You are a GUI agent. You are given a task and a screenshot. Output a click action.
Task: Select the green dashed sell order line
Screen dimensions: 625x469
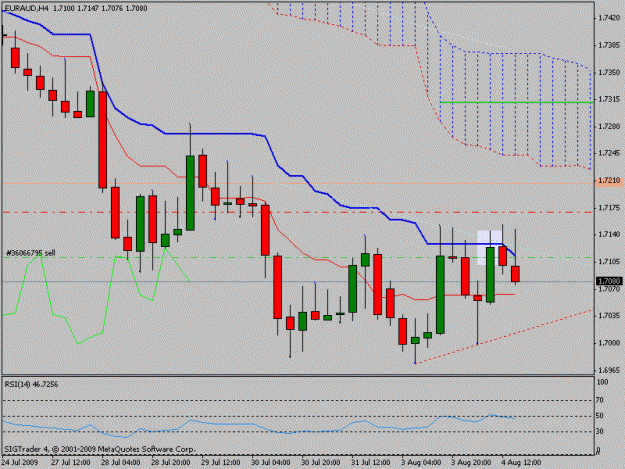tap(298, 257)
